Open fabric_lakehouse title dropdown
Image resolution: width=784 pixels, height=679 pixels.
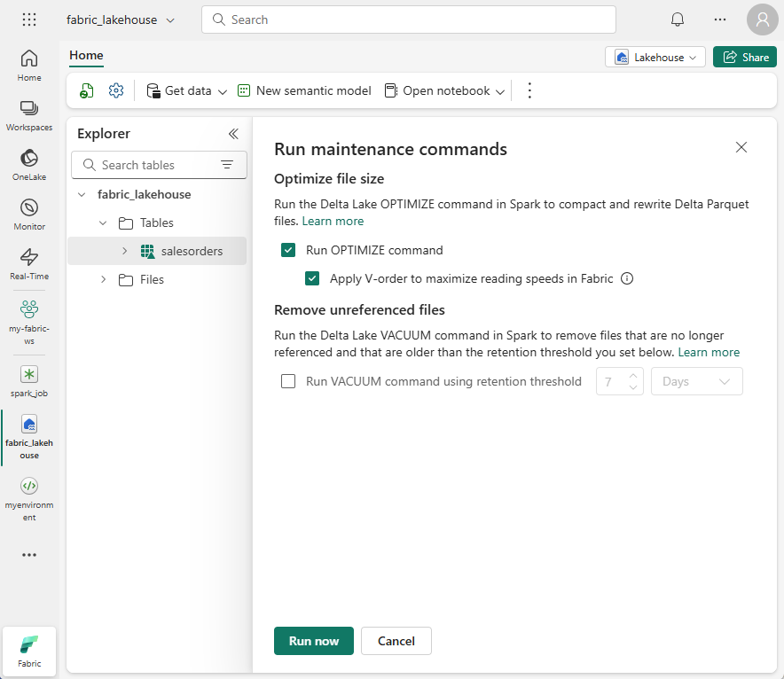170,20
